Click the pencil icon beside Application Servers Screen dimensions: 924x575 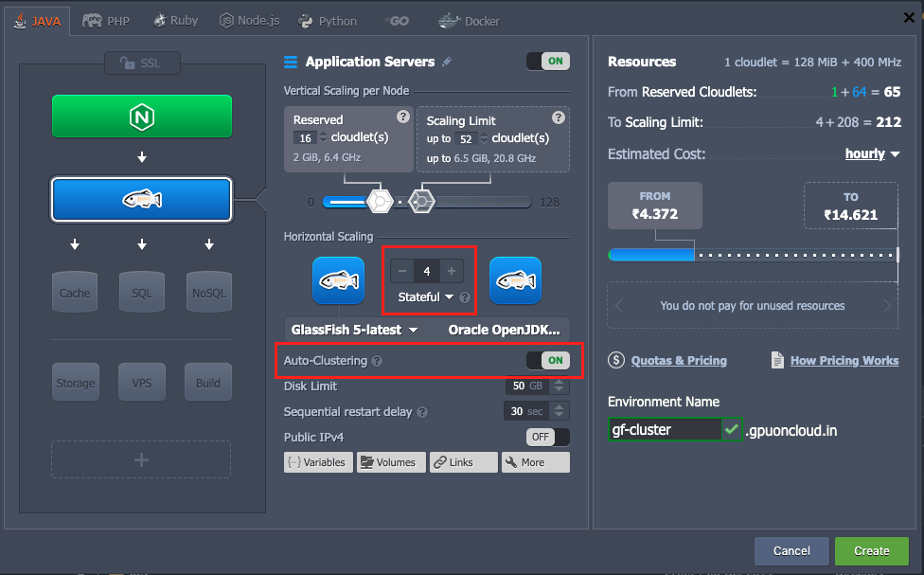(447, 62)
